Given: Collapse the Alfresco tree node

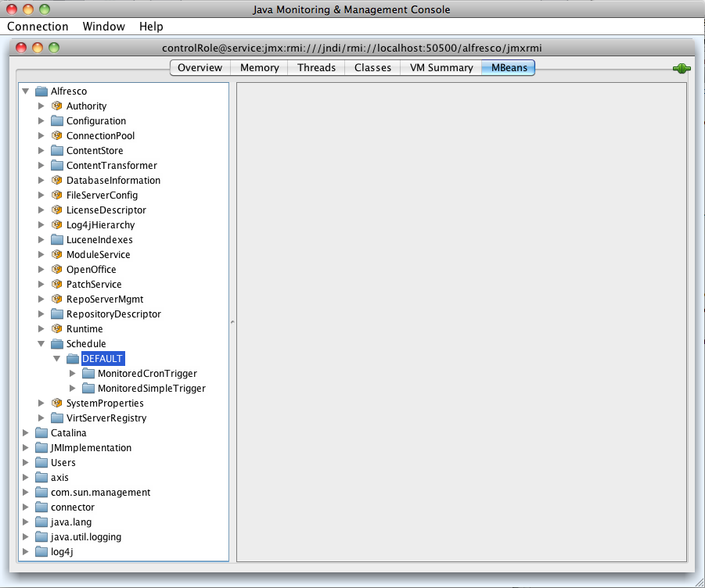Looking at the screenshot, I should tap(26, 91).
